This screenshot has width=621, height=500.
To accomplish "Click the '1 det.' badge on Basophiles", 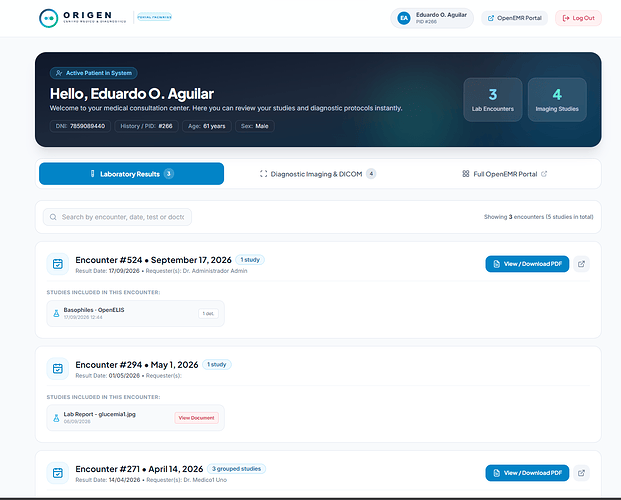I will (208, 313).
